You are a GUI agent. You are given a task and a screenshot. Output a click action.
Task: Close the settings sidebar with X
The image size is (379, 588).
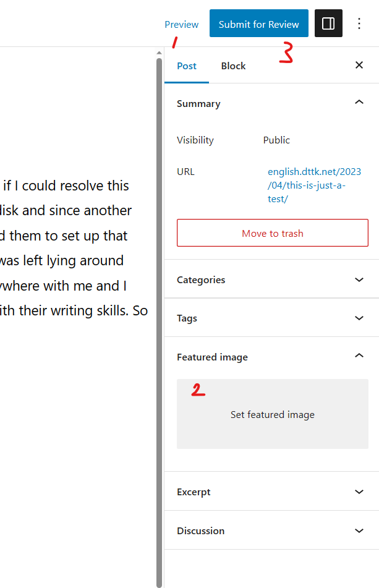(x=359, y=66)
